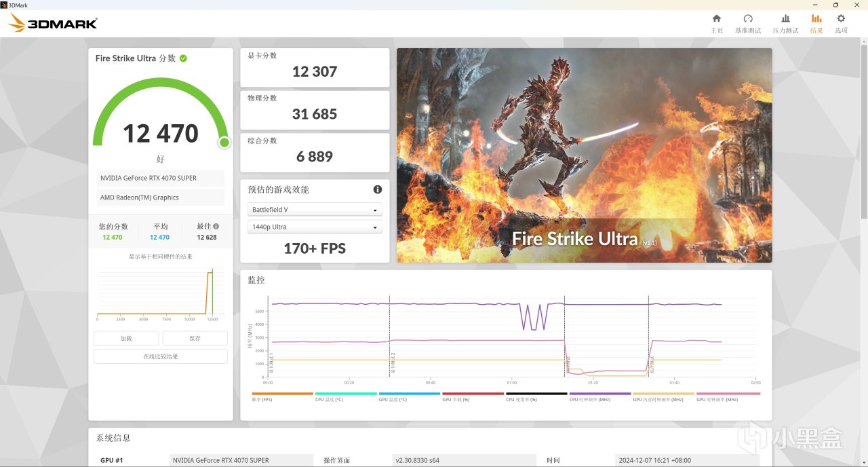Toggle GPU 时钟频率 pink legend series
The height and width of the screenshot is (467, 868).
pyautogui.click(x=728, y=396)
